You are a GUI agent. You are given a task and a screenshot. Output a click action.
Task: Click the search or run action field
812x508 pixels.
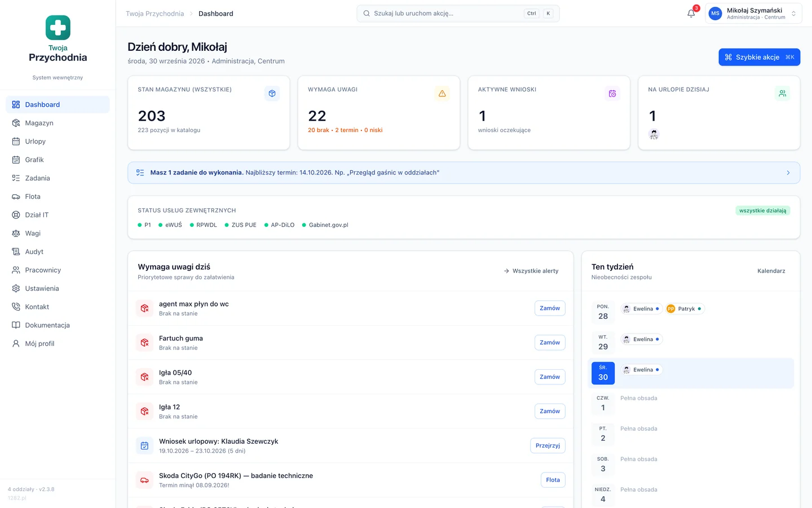click(x=458, y=14)
